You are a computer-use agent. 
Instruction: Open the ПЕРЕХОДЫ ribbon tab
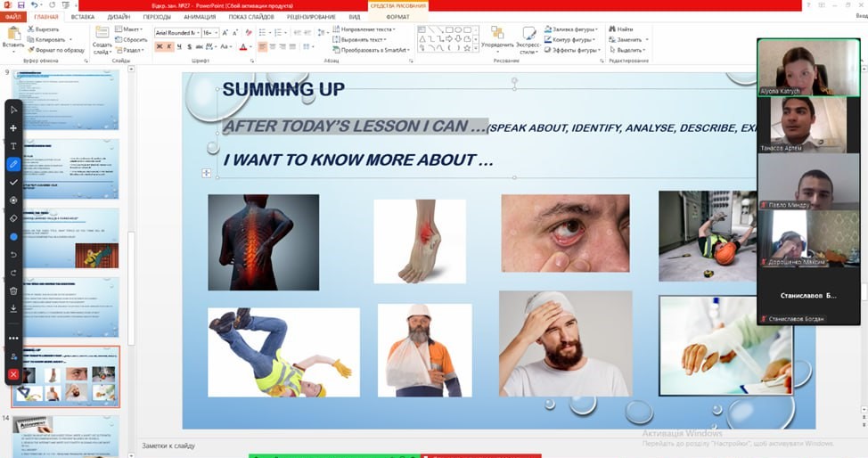click(157, 17)
